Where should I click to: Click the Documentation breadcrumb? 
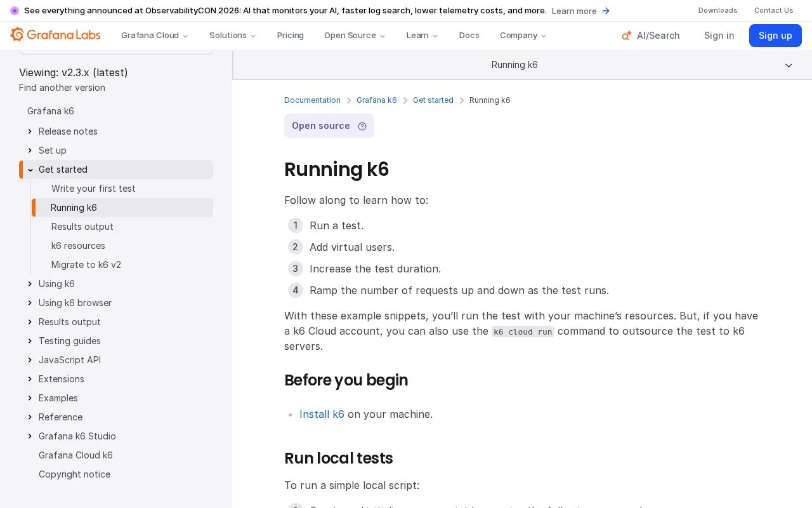[x=312, y=100]
